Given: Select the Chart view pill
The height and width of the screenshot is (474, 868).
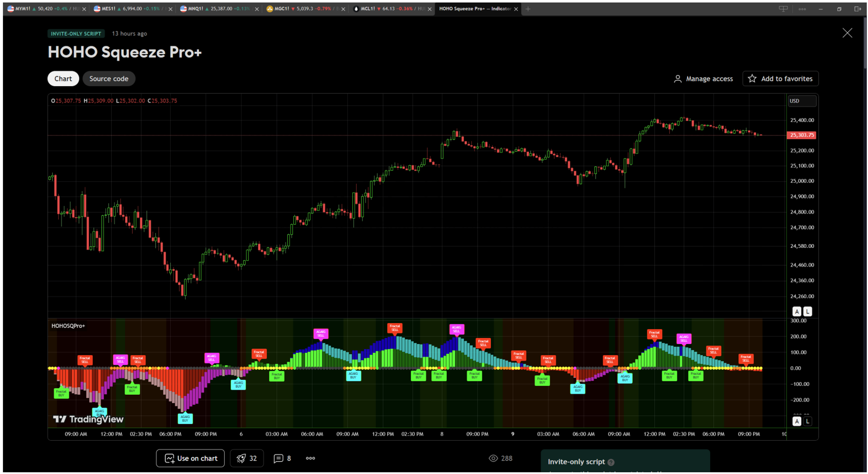Looking at the screenshot, I should pyautogui.click(x=63, y=79).
